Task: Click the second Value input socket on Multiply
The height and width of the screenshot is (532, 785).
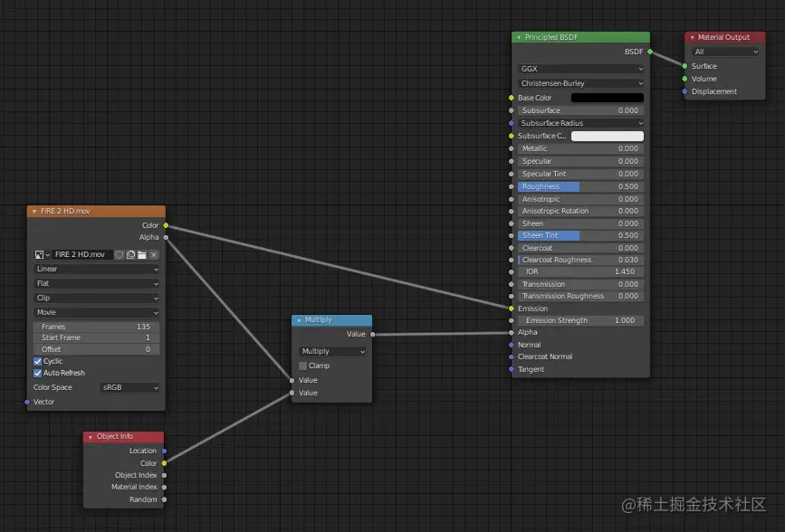Action: (x=292, y=393)
